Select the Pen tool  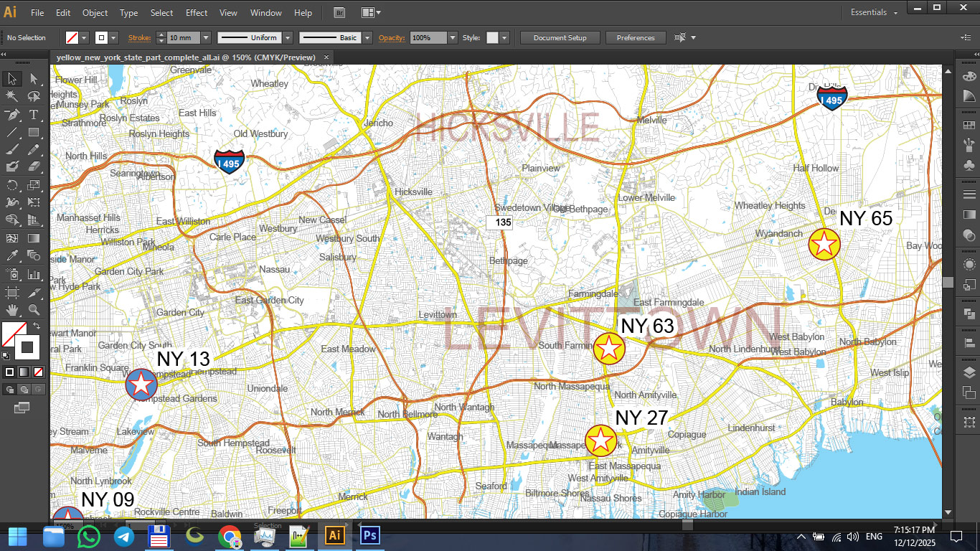click(x=11, y=116)
